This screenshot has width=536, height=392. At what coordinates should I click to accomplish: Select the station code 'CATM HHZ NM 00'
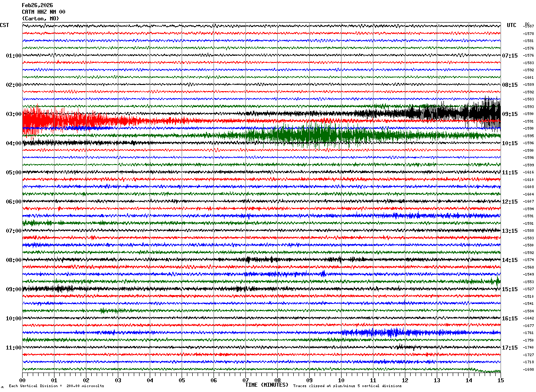tap(43, 12)
